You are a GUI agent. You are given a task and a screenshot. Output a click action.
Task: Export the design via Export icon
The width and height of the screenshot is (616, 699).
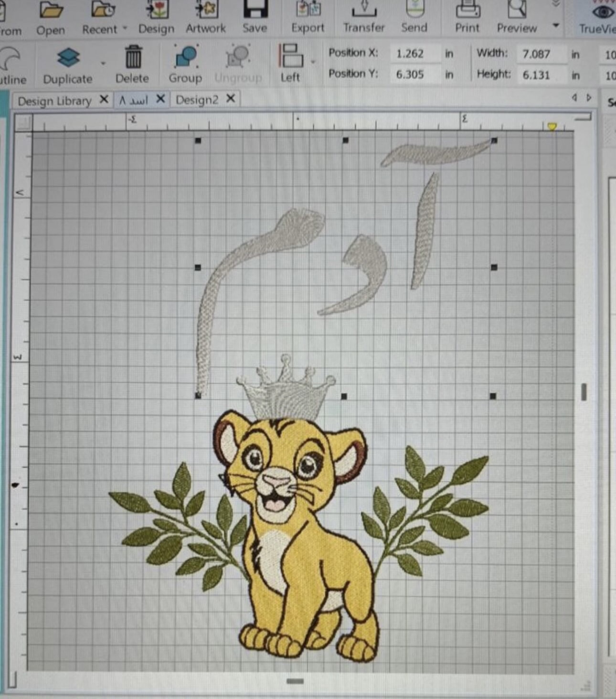point(308,10)
